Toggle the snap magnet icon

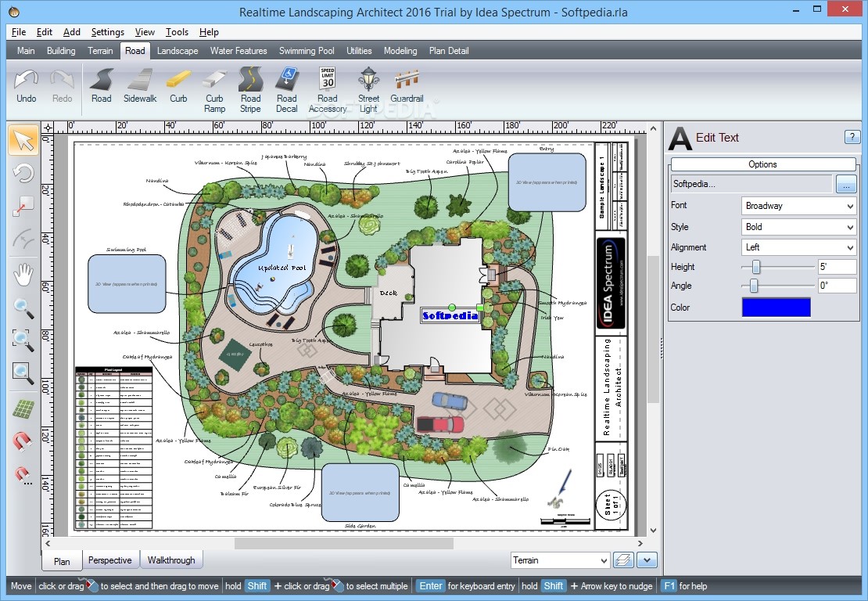coord(23,441)
